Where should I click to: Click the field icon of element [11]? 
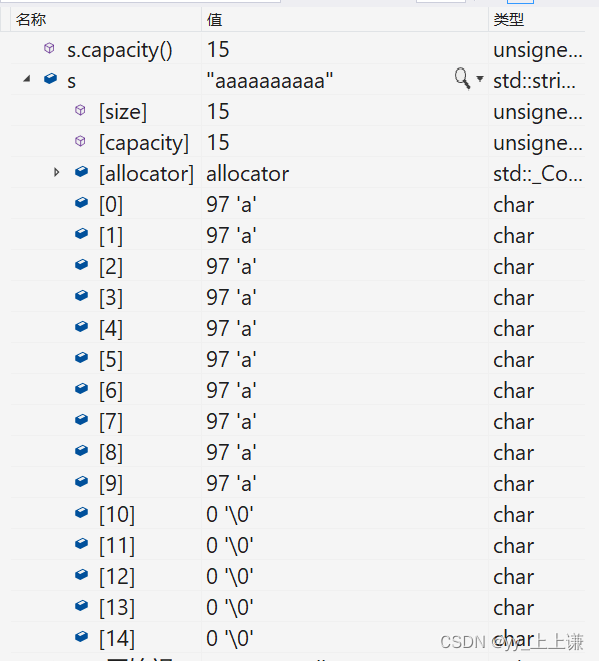(81, 543)
